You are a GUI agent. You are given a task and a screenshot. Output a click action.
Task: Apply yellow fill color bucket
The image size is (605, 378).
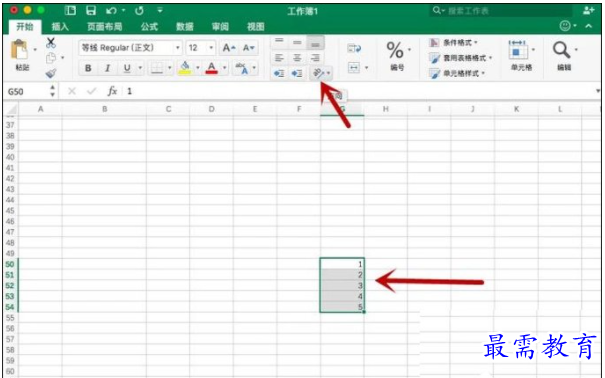click(x=185, y=68)
